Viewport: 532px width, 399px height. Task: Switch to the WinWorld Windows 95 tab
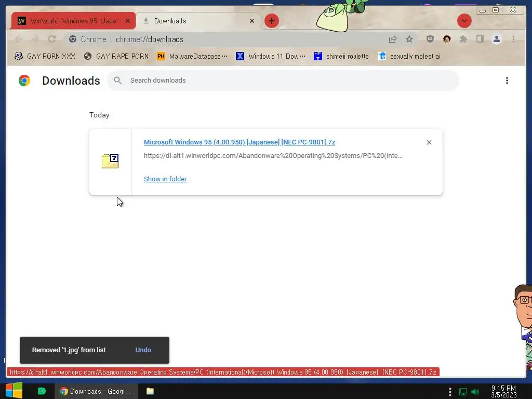click(73, 21)
